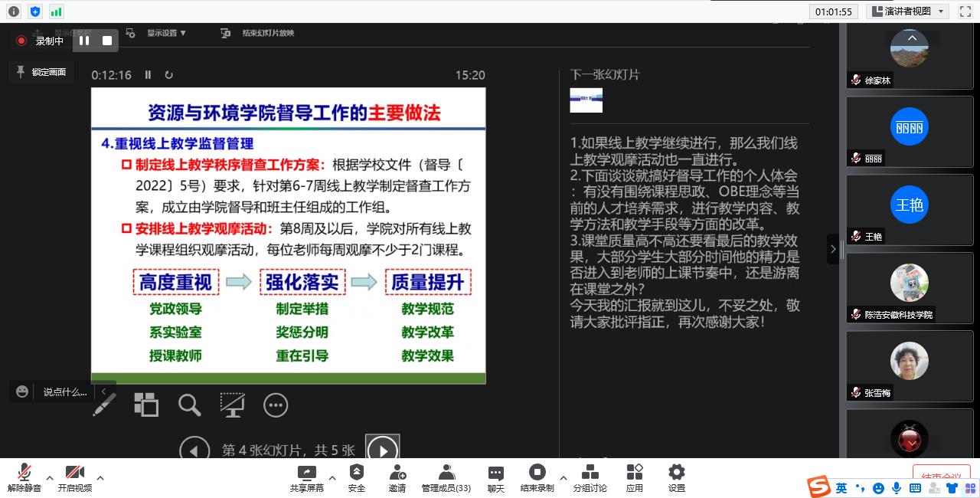Toggle 开启视频 camera button
Screen dimensions: 980x498
point(74,478)
